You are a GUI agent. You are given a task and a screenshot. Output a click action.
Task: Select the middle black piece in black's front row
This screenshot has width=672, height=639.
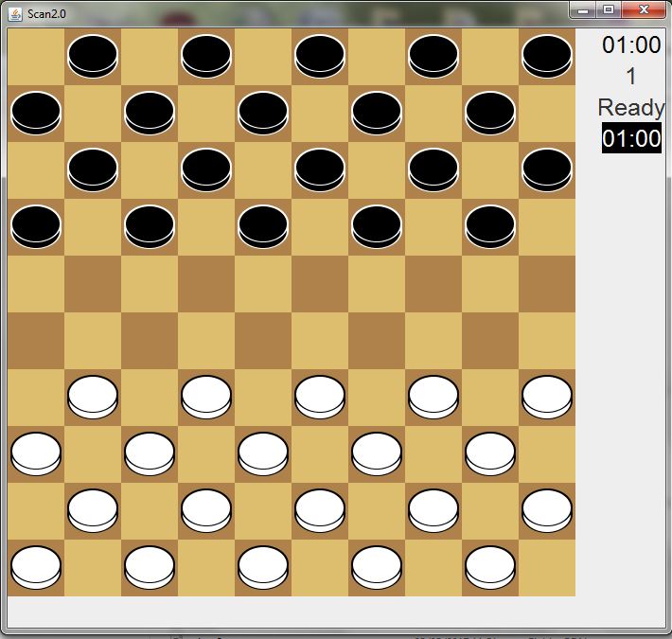click(x=263, y=226)
